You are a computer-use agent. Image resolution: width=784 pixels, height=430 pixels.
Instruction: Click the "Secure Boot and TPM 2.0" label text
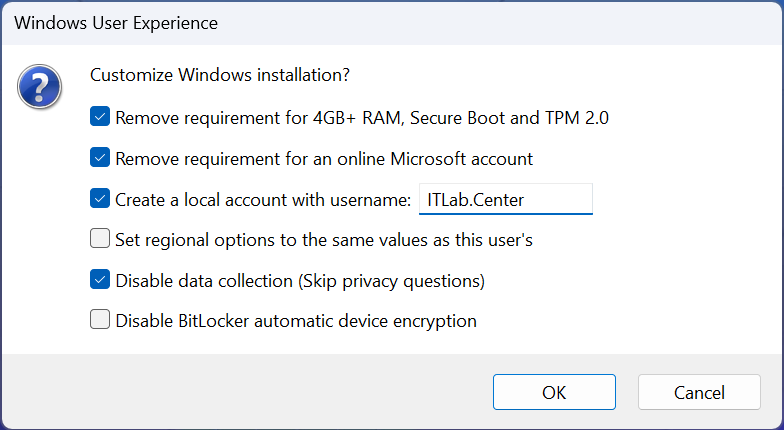click(x=510, y=118)
